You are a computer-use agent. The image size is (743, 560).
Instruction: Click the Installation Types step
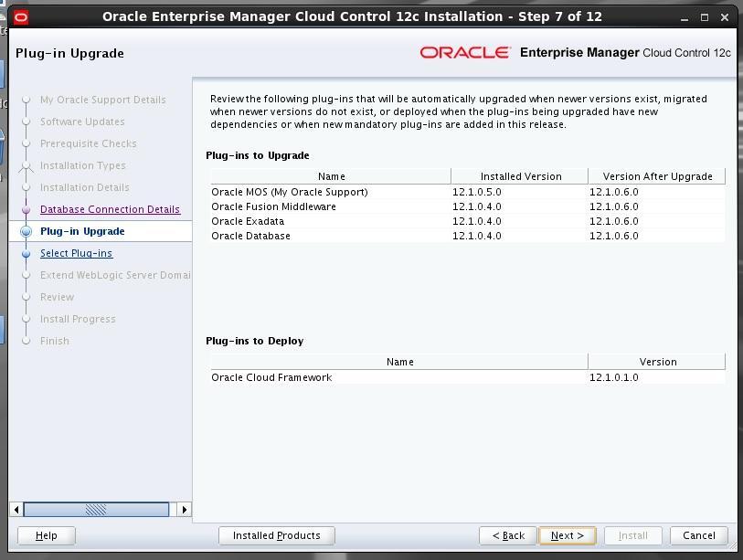(83, 166)
